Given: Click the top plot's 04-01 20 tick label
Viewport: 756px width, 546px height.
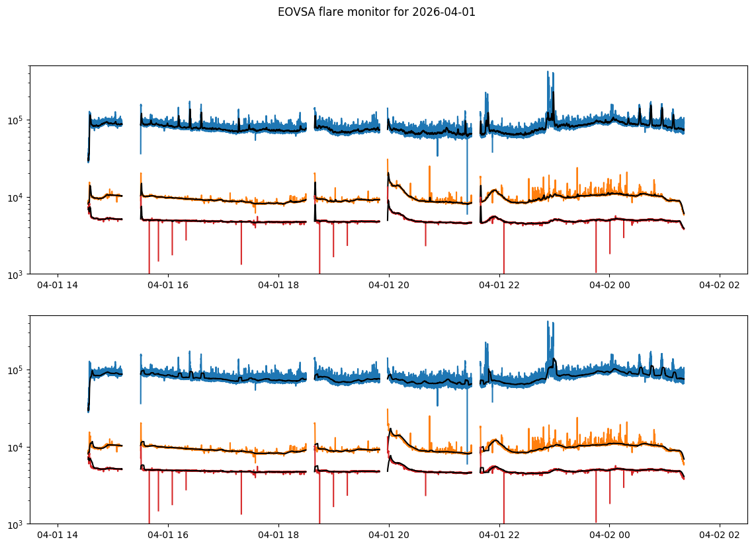Looking at the screenshot, I should pyautogui.click(x=389, y=285).
